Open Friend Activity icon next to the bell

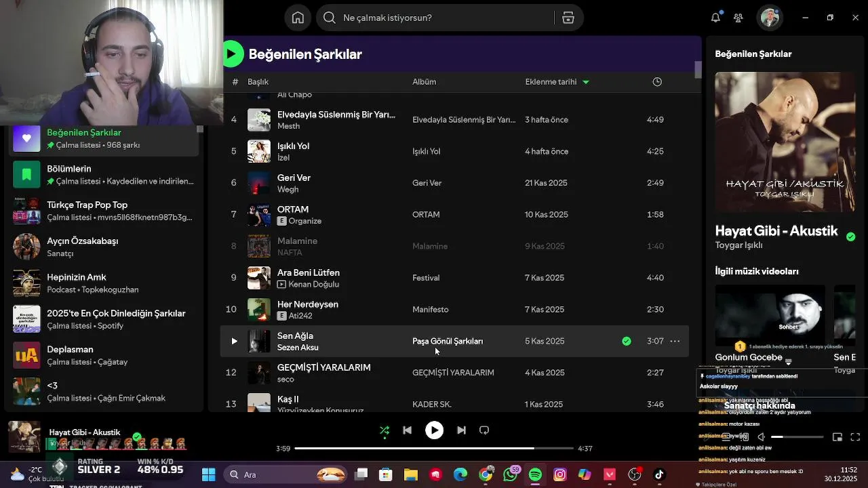pos(738,18)
